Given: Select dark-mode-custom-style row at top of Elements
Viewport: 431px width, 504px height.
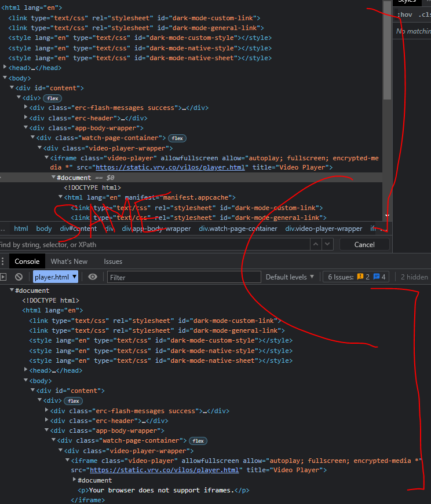Looking at the screenshot, I should click(x=140, y=38).
